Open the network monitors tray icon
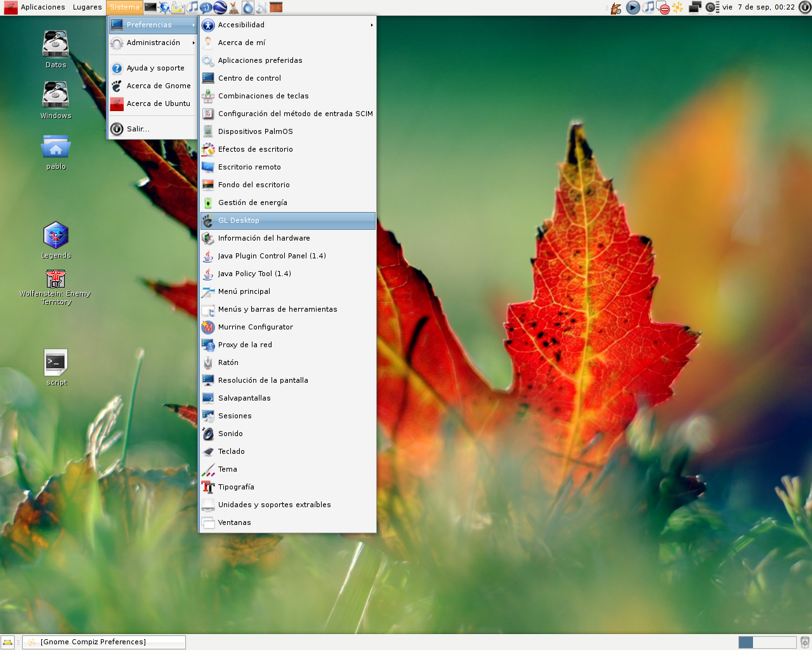812x650 pixels. pos(695,8)
